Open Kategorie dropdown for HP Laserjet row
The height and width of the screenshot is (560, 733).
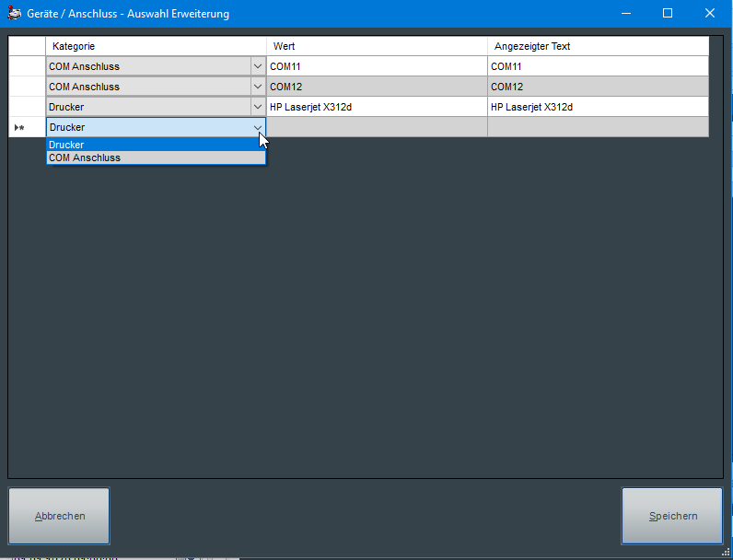(x=257, y=107)
